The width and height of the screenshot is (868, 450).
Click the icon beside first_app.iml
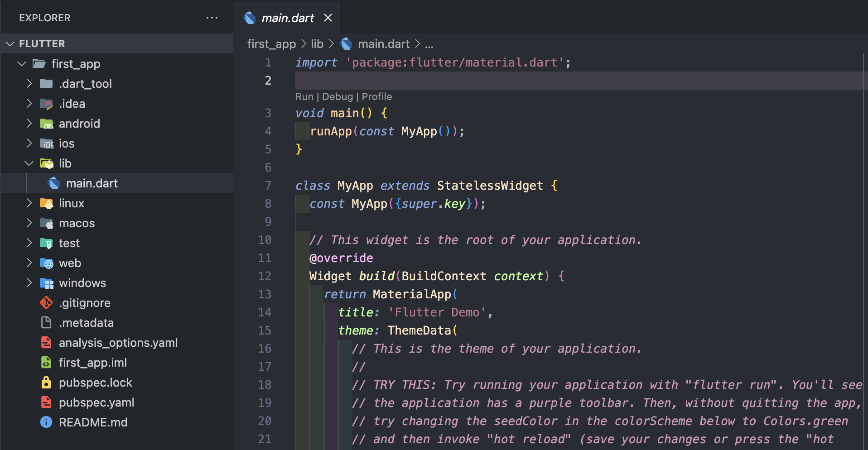[x=46, y=363]
